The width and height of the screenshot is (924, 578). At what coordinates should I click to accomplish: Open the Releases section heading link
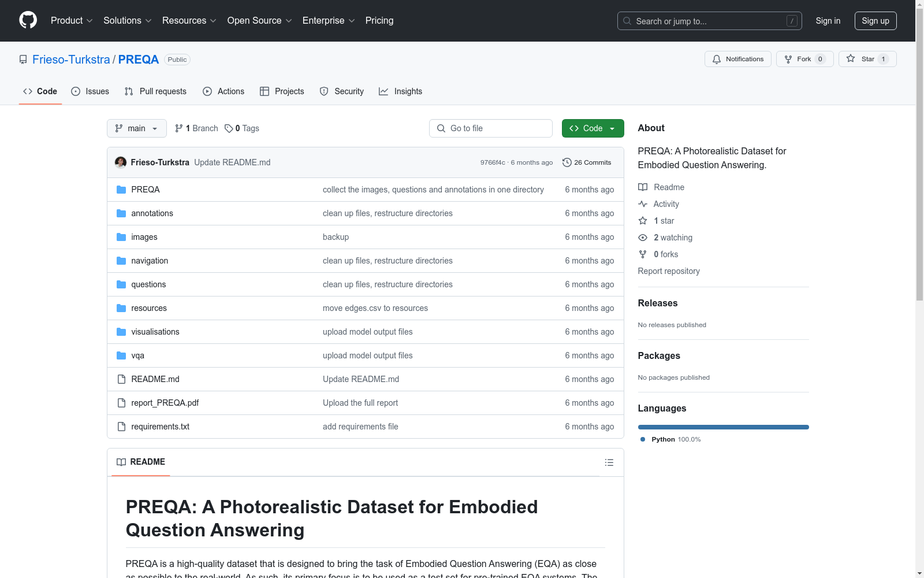658,303
